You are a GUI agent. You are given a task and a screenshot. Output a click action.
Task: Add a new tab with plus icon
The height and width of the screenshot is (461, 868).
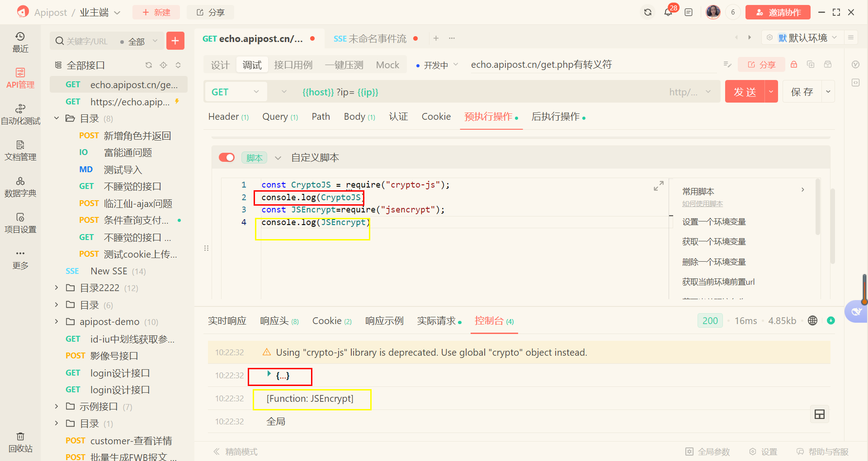[436, 38]
